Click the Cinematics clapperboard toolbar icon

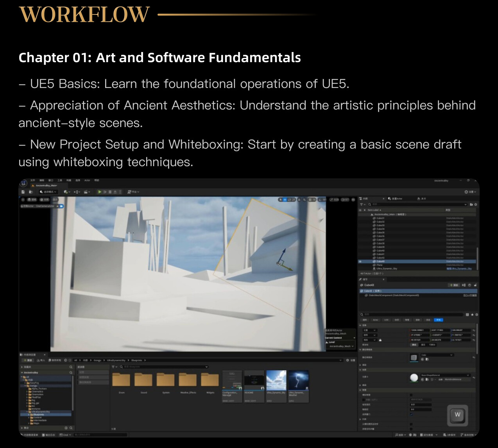coord(87,192)
